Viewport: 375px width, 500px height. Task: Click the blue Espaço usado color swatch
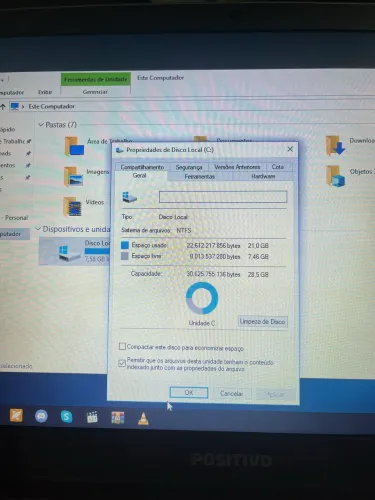point(125,245)
